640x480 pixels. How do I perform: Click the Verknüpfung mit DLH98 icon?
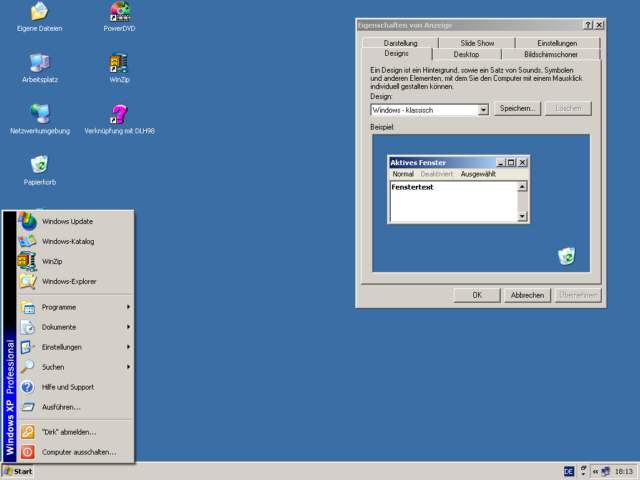pyautogui.click(x=120, y=114)
